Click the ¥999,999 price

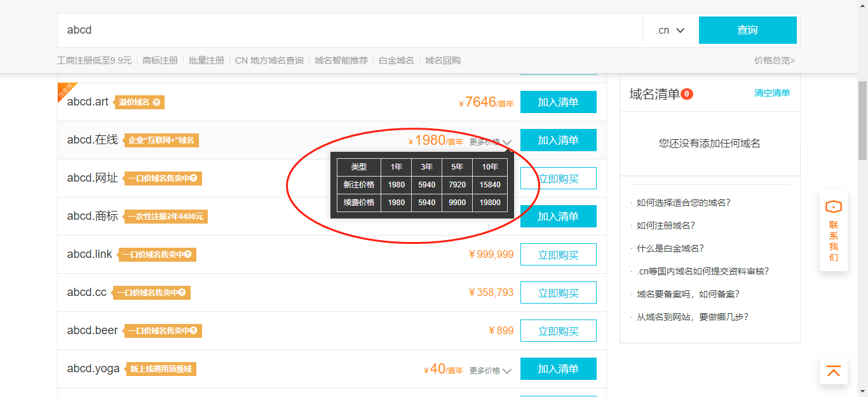[491, 255]
